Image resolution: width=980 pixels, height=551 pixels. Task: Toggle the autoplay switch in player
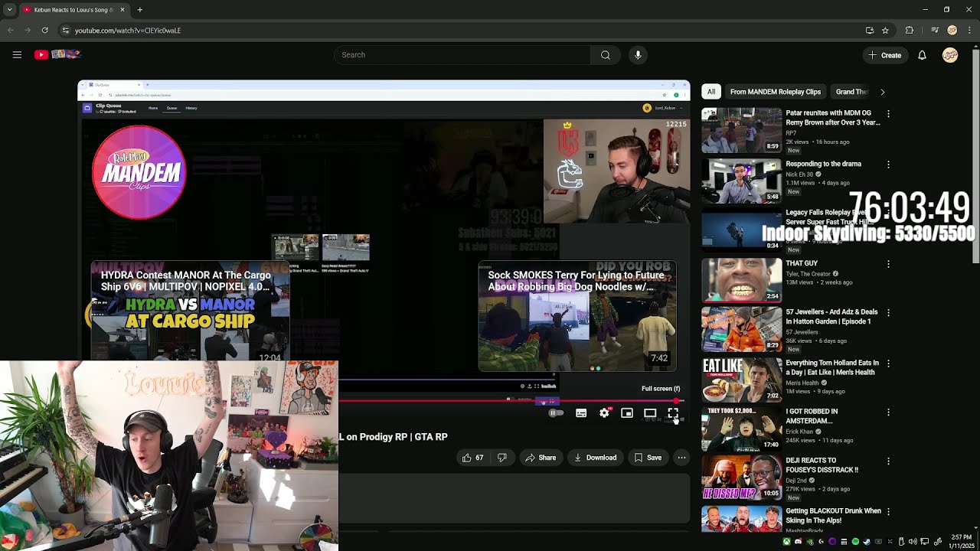tap(556, 413)
